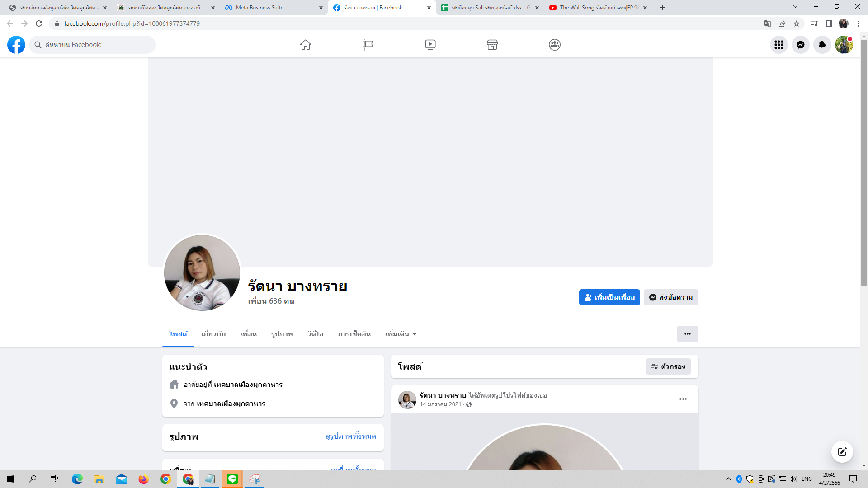This screenshot has width=868, height=488.
Task: Open the Messenger icon top right
Action: click(800, 45)
